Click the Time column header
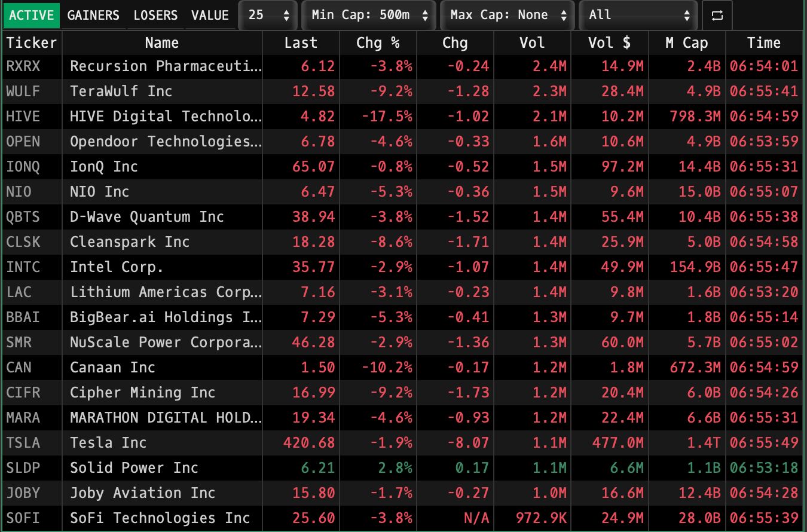The width and height of the screenshot is (807, 532). click(x=764, y=42)
